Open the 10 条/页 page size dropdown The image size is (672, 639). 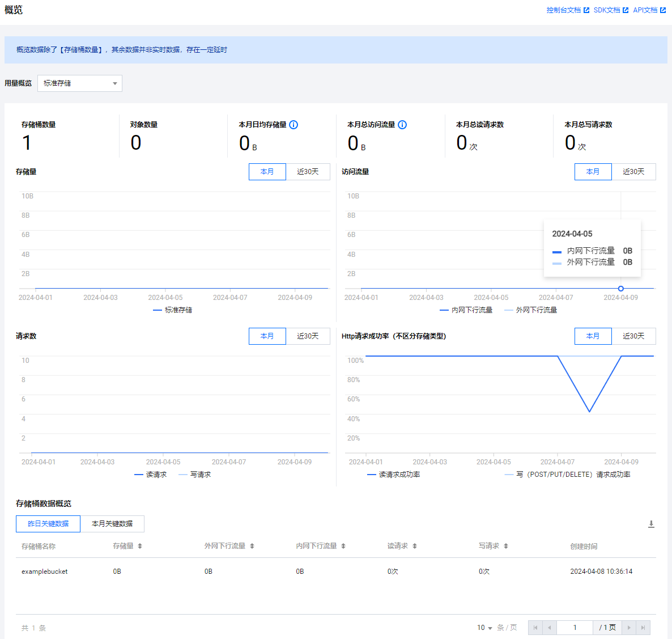[x=484, y=628]
